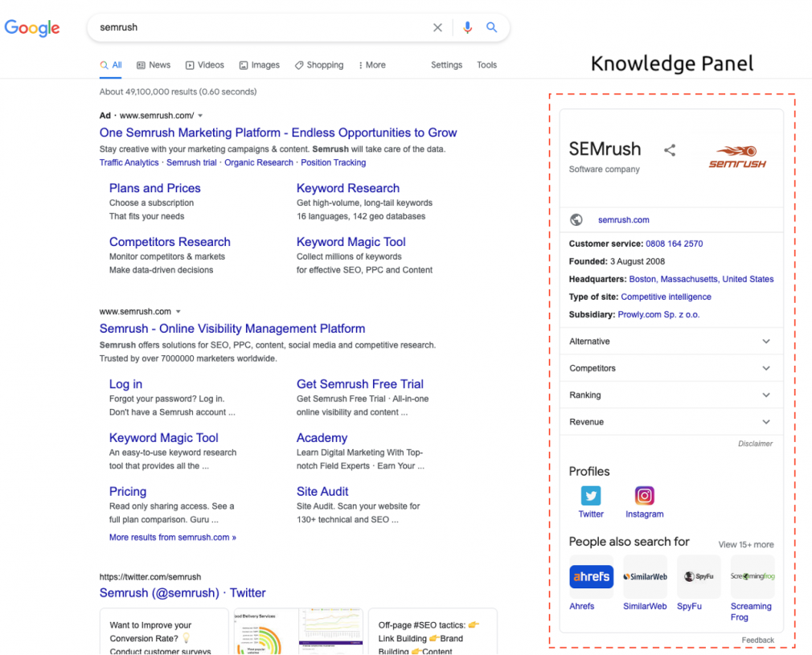Open Semrush trial ad sitelink
The height and width of the screenshot is (655, 812).
tap(191, 162)
